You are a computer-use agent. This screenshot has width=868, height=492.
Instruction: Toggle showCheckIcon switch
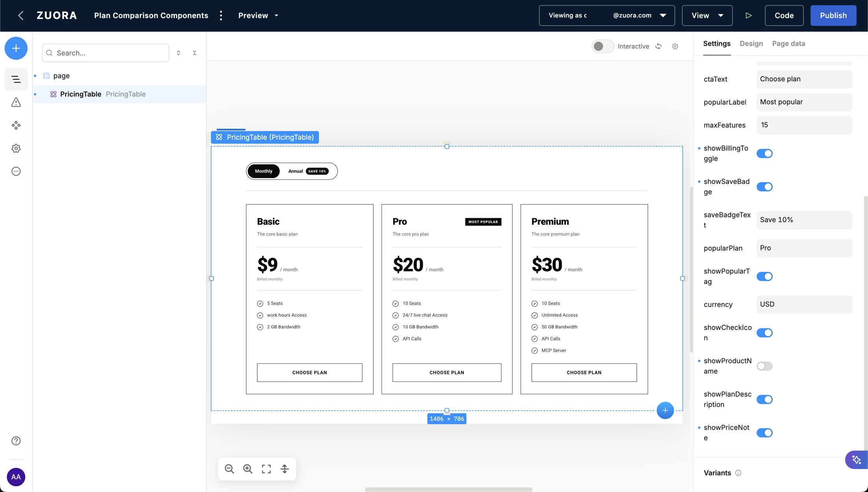pyautogui.click(x=765, y=333)
